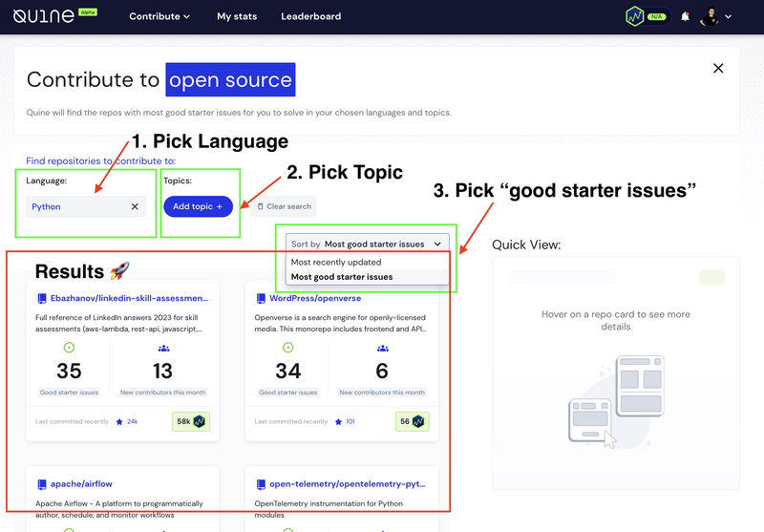Click the repo icon beside apache/airflow
764x532 pixels.
42,485
